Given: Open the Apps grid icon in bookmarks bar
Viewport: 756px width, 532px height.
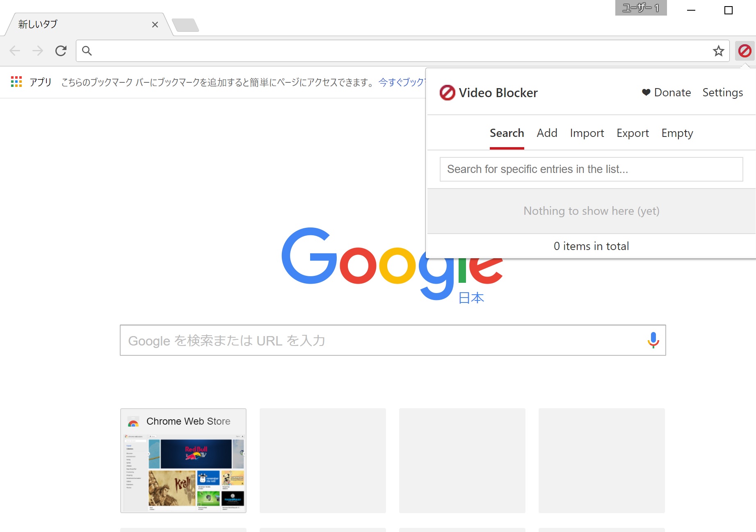Looking at the screenshot, I should click(16, 82).
